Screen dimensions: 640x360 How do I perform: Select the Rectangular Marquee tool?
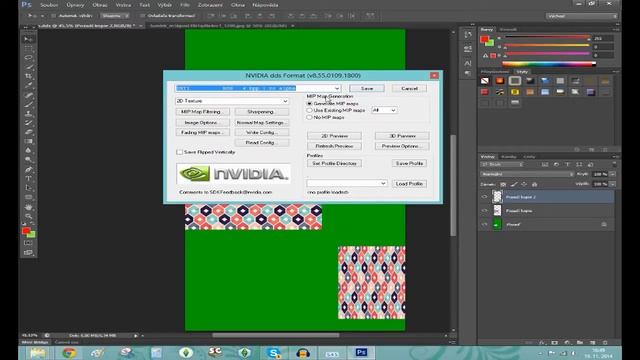pos(28,49)
